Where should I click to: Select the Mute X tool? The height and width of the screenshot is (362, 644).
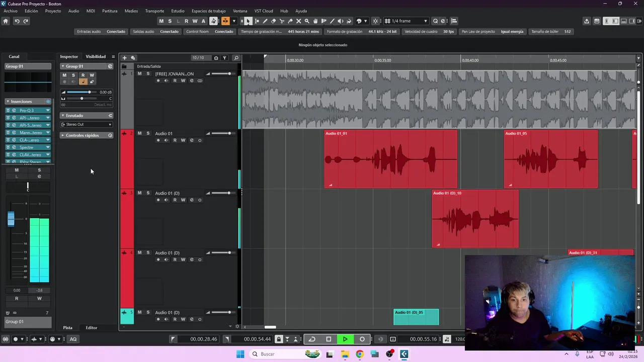(298, 21)
